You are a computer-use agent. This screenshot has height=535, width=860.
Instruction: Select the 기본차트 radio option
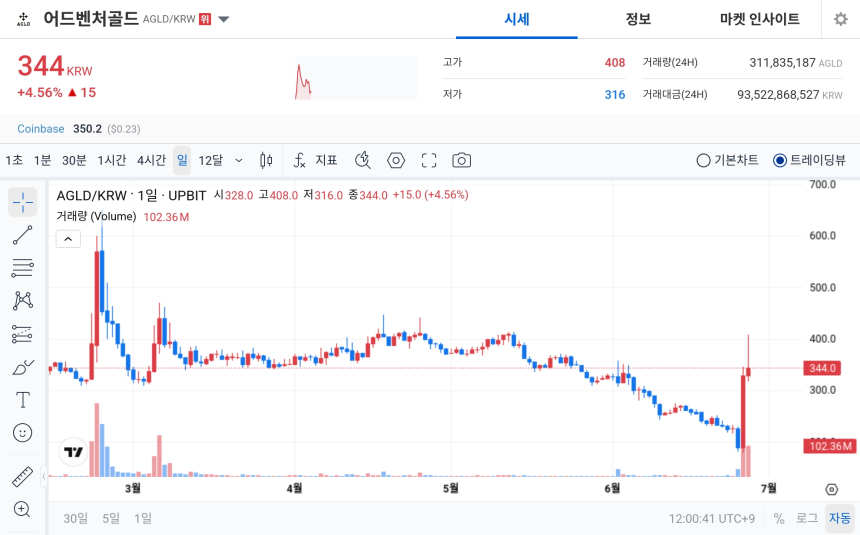tap(727, 160)
